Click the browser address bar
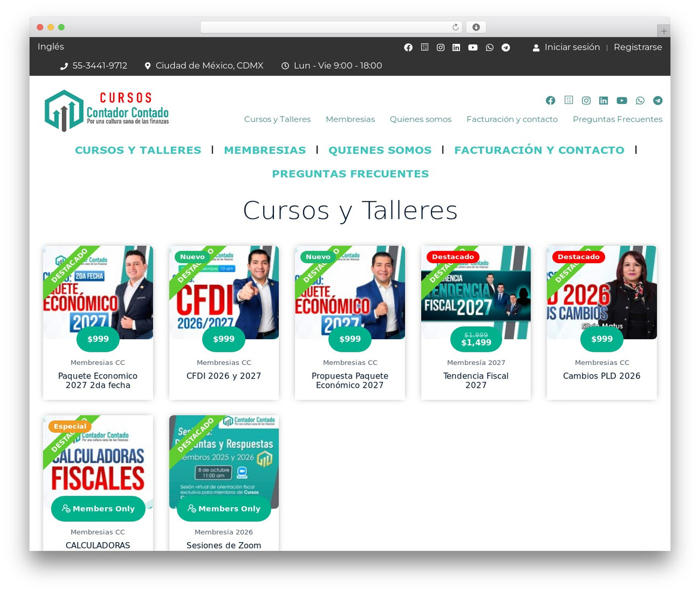 coord(331,27)
